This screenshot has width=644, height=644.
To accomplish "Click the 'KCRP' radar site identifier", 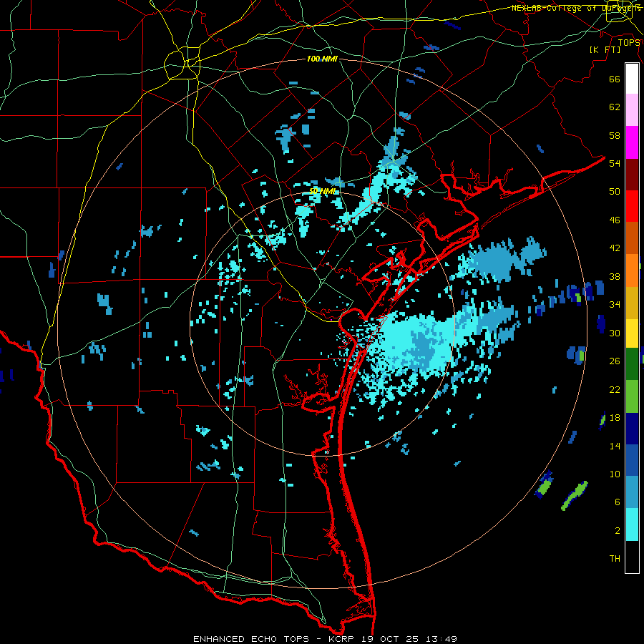I will pyautogui.click(x=341, y=639).
